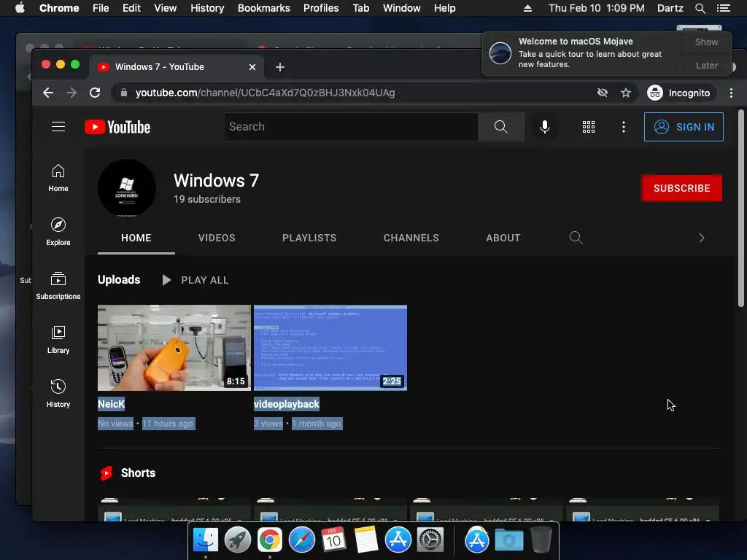Switch to the ABOUT tab
This screenshot has width=747, height=560.
pos(503,238)
